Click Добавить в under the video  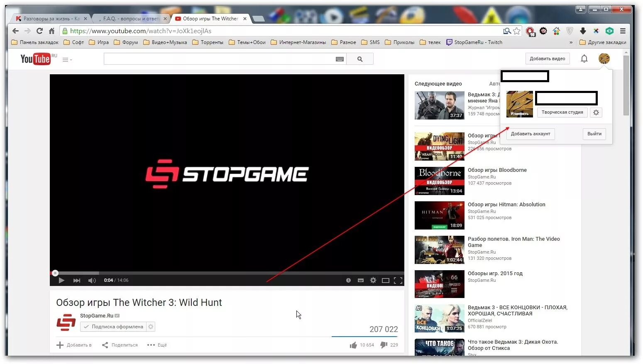(x=74, y=345)
